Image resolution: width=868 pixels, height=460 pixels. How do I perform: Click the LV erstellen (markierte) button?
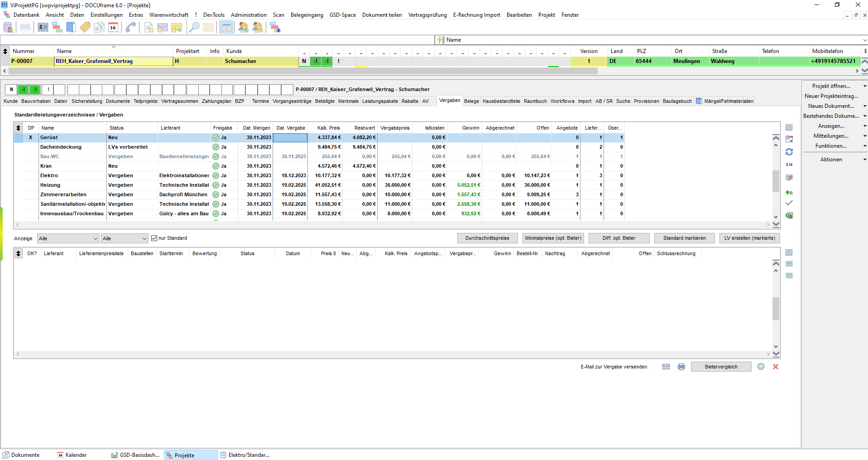(x=749, y=238)
